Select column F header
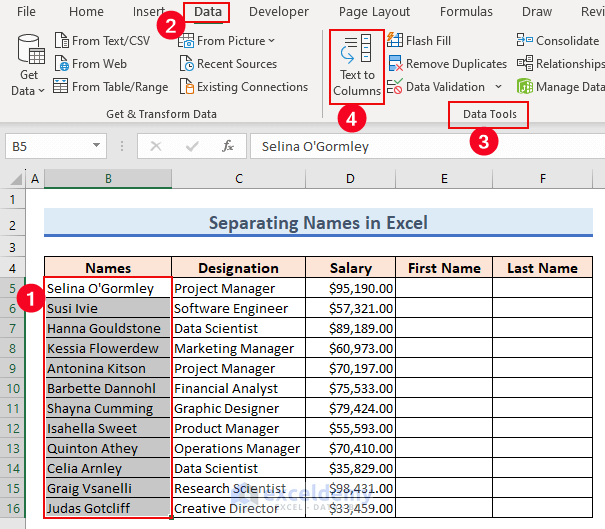Image resolution: width=605 pixels, height=529 pixels. point(542,179)
